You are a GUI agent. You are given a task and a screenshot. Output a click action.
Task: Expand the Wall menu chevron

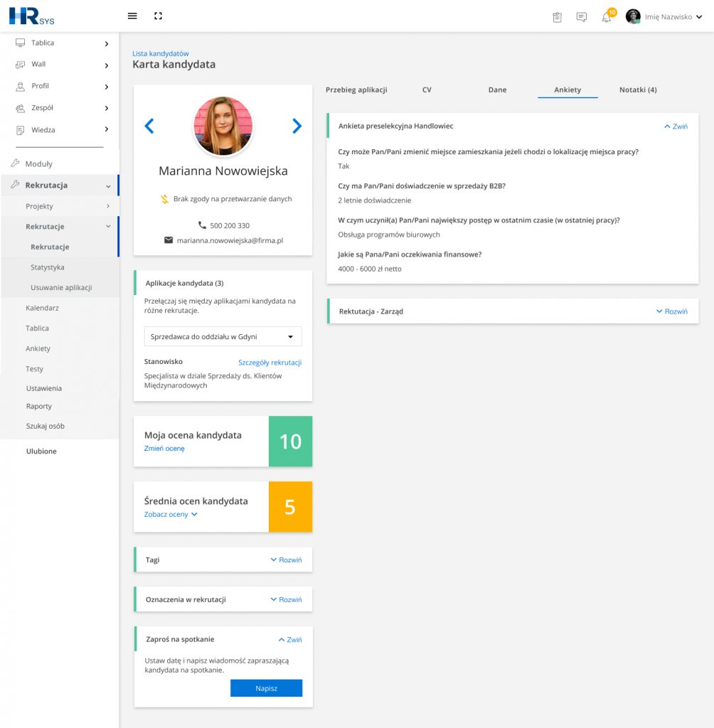coord(107,65)
